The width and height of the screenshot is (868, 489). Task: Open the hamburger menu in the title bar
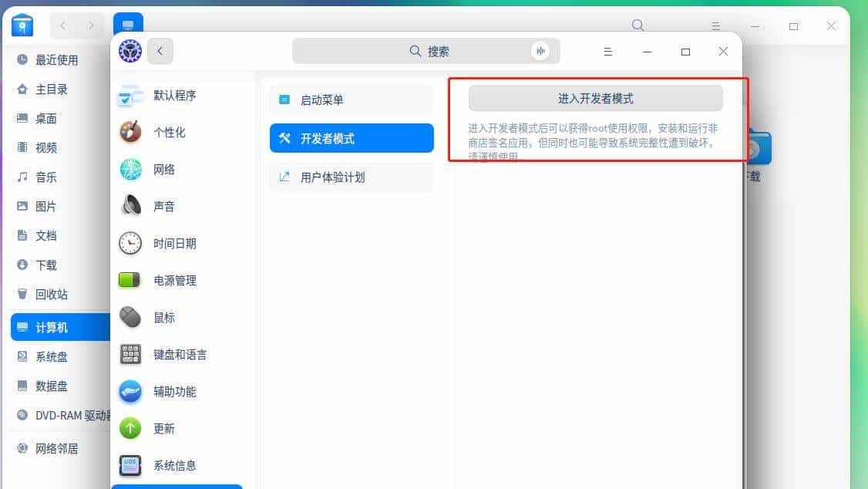pos(607,52)
